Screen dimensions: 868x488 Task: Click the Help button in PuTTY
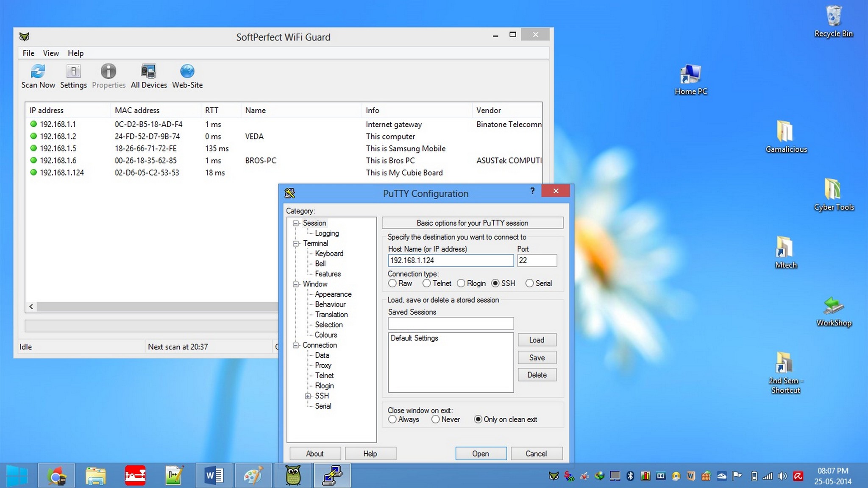[x=370, y=454]
